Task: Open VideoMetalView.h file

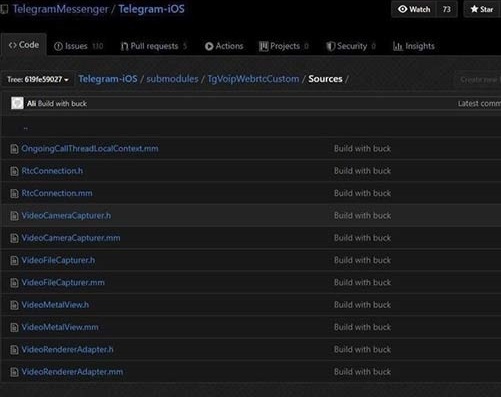Action: tap(55, 305)
